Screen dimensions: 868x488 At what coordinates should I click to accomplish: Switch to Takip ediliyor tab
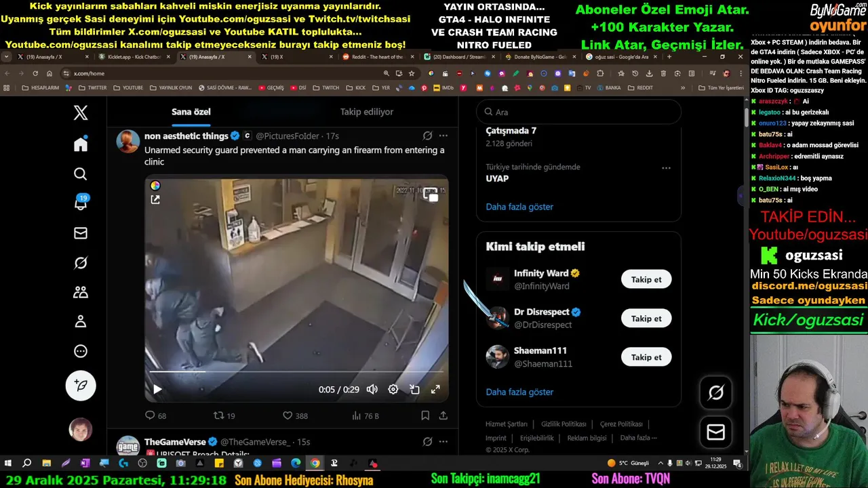[x=367, y=112]
